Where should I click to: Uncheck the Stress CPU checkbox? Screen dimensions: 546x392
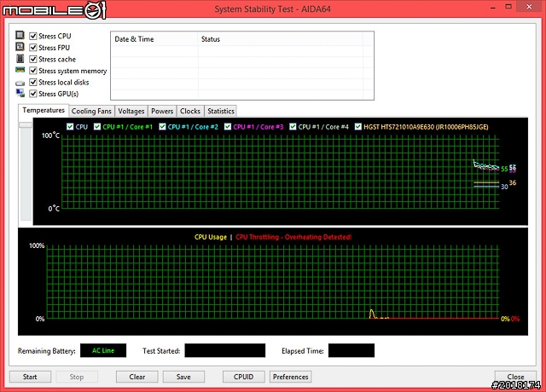click(x=33, y=36)
